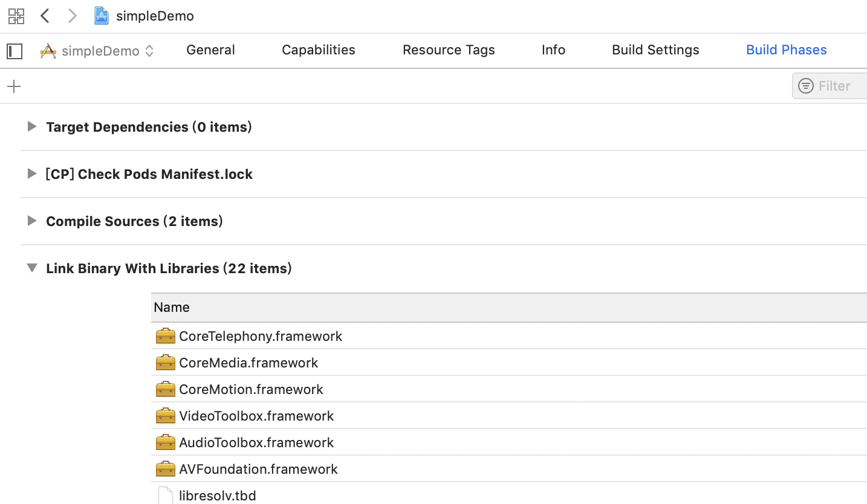Viewport: 867px width, 504px height.
Task: Toggle the targets list sidebar icon
Action: [x=15, y=51]
